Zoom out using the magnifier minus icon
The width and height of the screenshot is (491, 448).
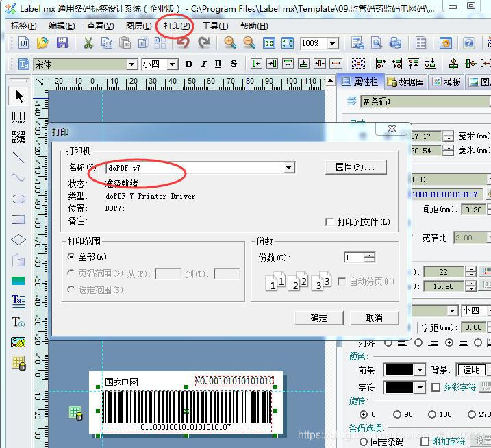(x=249, y=43)
